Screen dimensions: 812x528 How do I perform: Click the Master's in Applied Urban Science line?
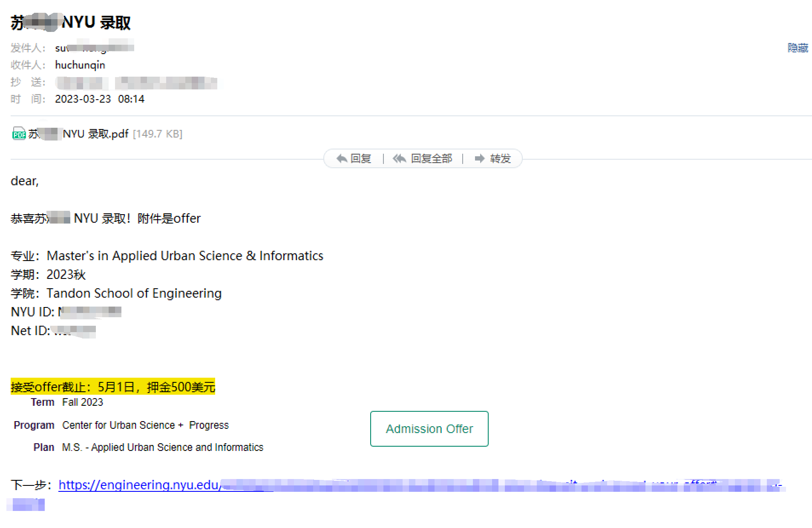[x=167, y=256]
